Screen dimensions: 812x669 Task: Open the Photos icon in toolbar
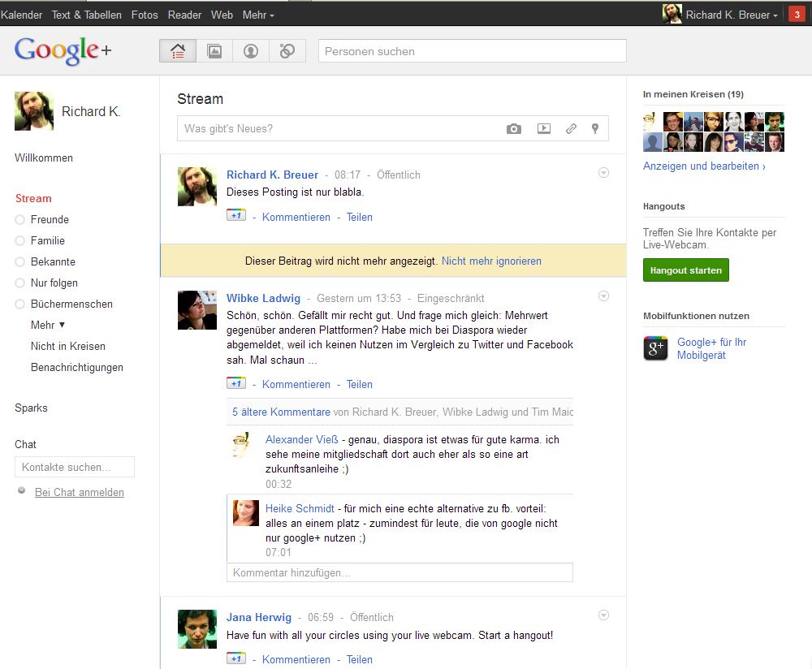pos(214,51)
